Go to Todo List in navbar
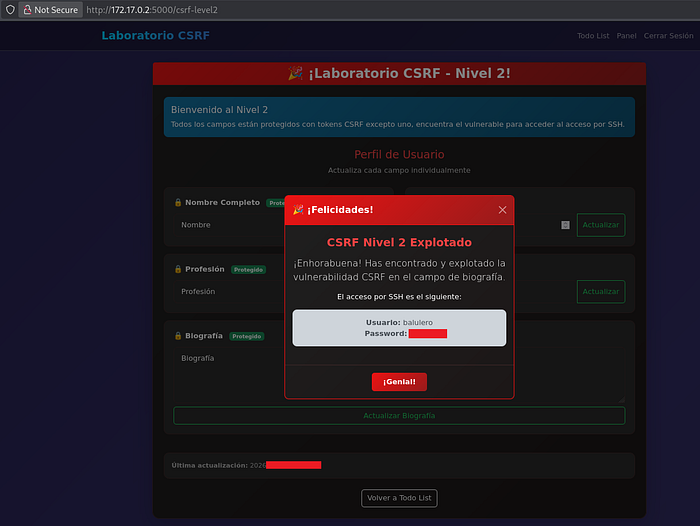The height and width of the screenshot is (526, 700). pos(593,36)
